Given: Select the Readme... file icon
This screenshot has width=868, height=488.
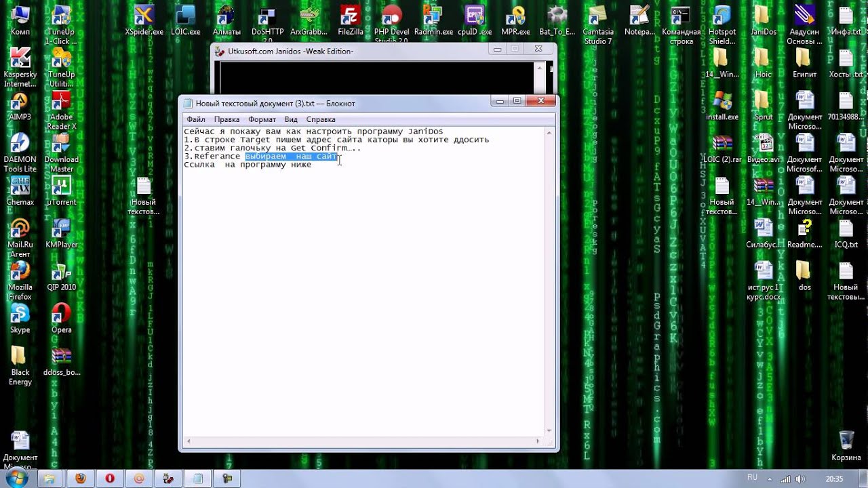Looking at the screenshot, I should tap(804, 234).
